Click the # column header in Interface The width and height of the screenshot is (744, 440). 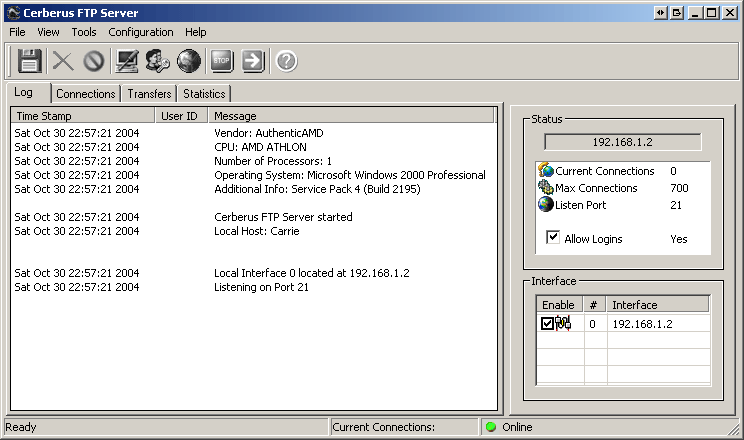(595, 305)
